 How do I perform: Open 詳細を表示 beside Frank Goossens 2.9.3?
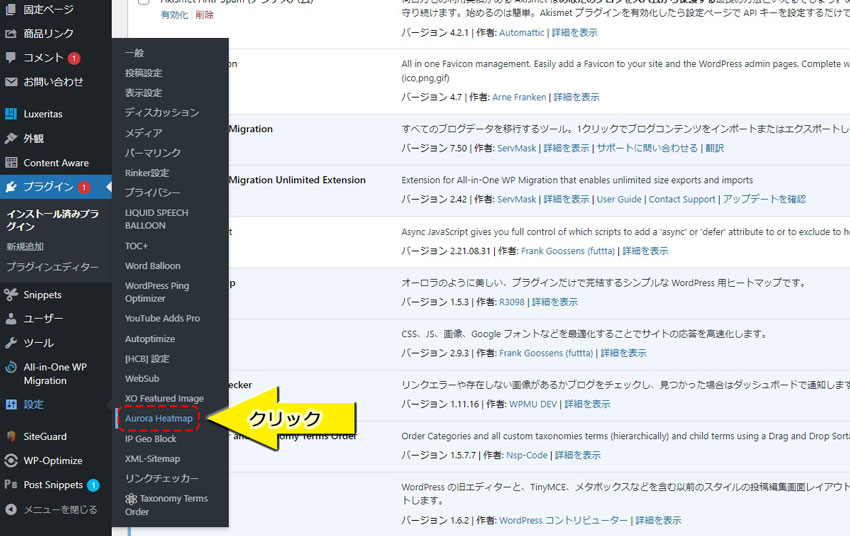623,353
